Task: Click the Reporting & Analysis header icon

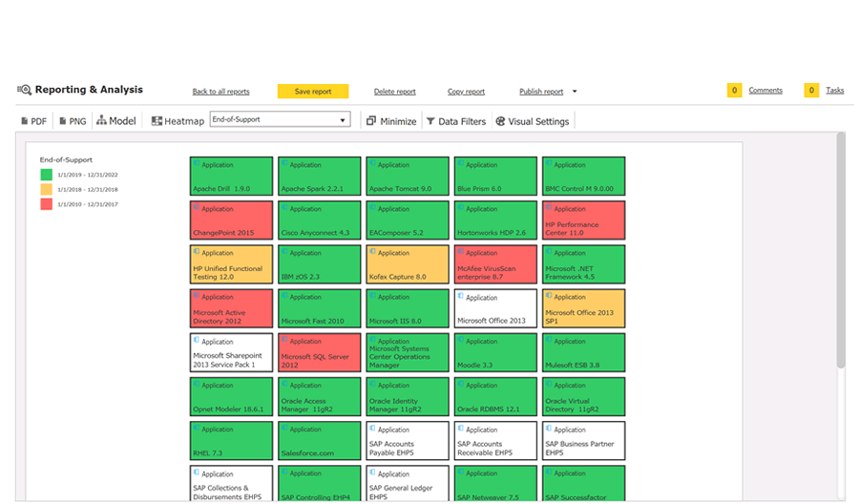Action: point(24,90)
